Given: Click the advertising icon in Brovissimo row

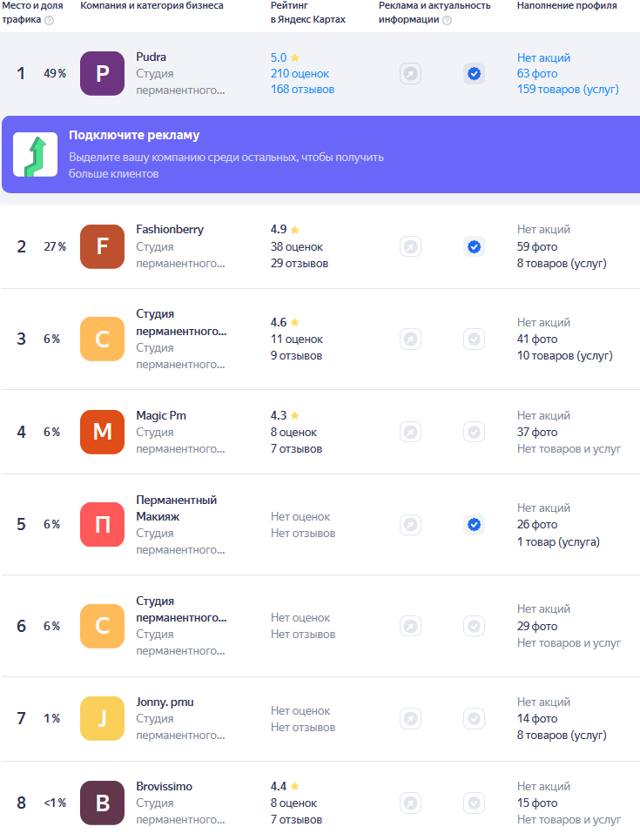Looking at the screenshot, I should pyautogui.click(x=411, y=803).
